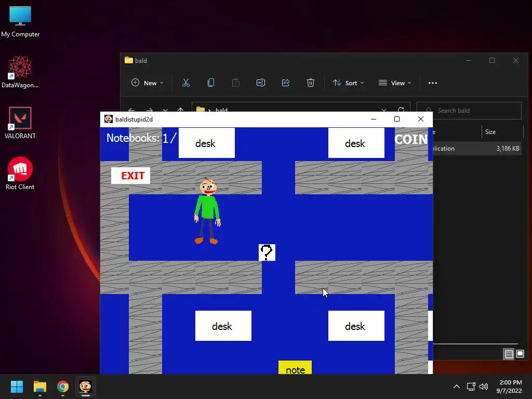Viewport: 532px width, 399px height.
Task: Open the DataWagon desktop shortcut
Action: click(20, 72)
